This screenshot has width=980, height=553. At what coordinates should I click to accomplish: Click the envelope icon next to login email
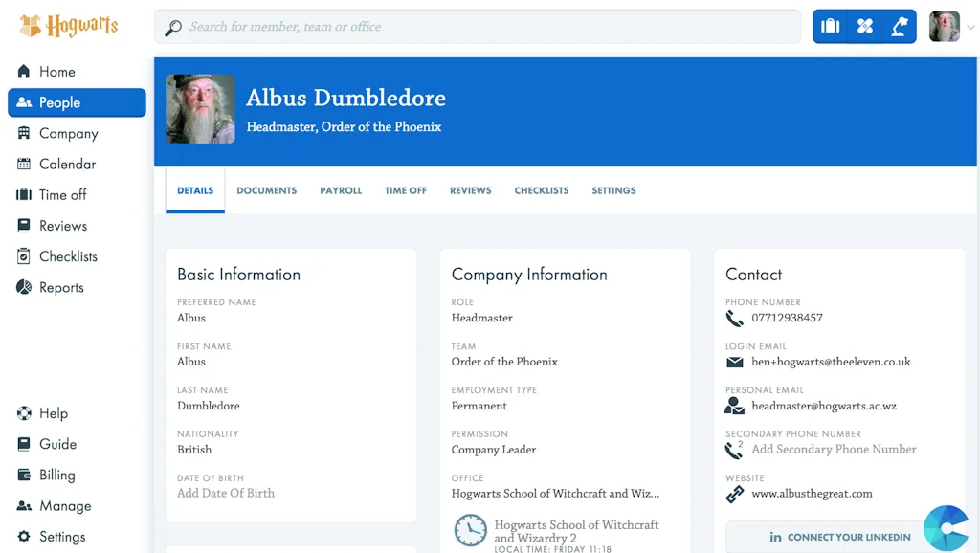734,363
